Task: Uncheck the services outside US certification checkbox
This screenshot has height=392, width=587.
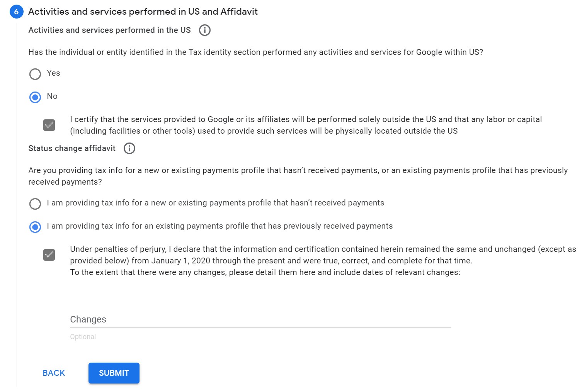Action: (49, 125)
